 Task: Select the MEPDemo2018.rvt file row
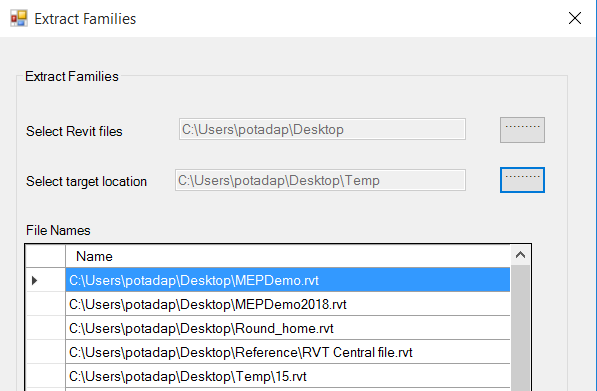(x=288, y=304)
